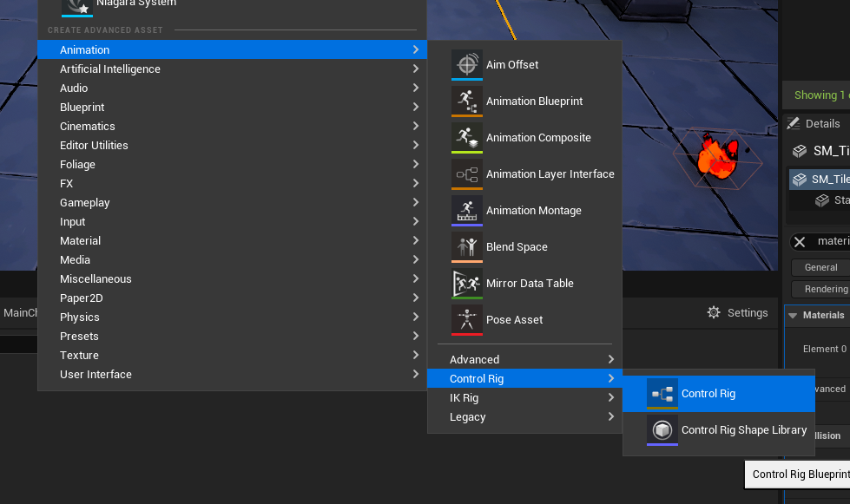Viewport: 850px width, 504px height.
Task: Expand the Control Rig submenu arrow
Action: point(611,378)
